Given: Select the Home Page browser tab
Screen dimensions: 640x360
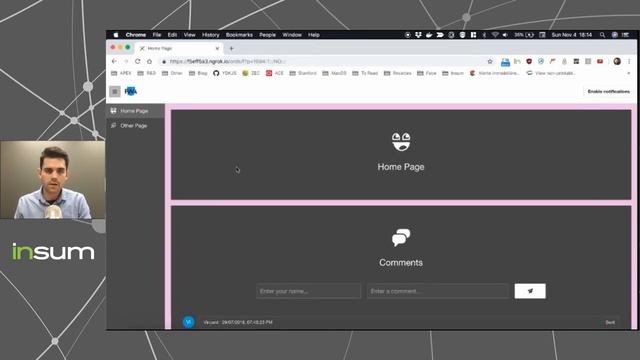Looking at the screenshot, I should [x=179, y=48].
